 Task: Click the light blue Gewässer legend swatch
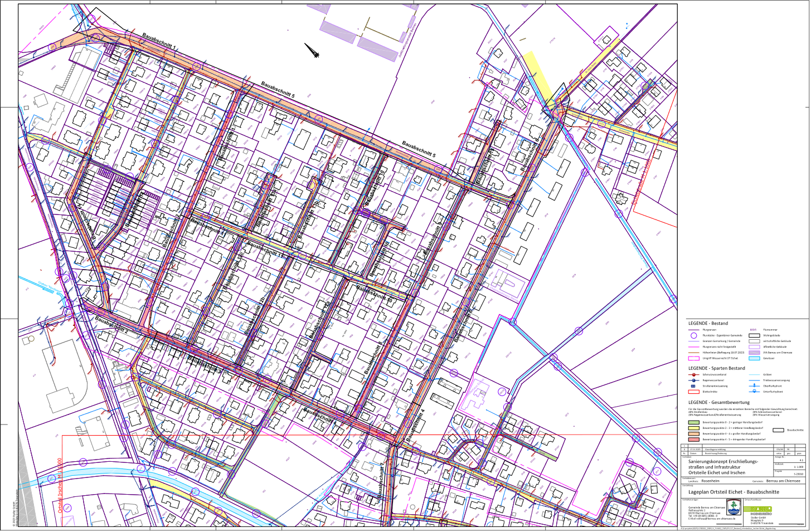click(x=754, y=358)
